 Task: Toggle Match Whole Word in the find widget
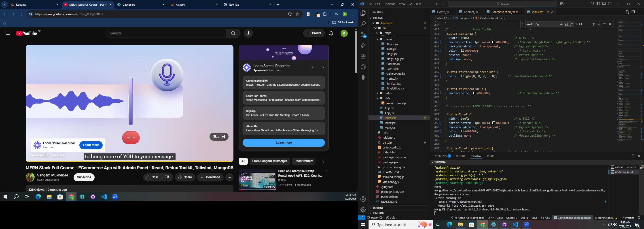(566, 24)
